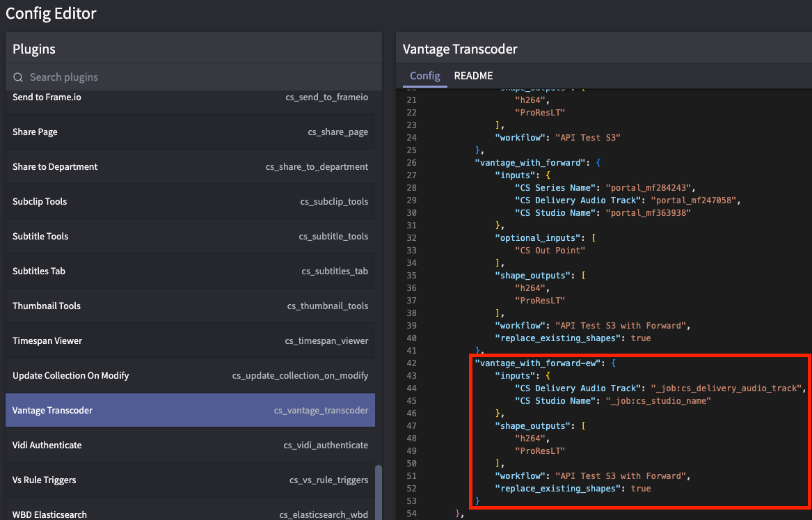This screenshot has width=812, height=520.
Task: Click the "_job:cs_studio_name" value
Action: (658, 400)
